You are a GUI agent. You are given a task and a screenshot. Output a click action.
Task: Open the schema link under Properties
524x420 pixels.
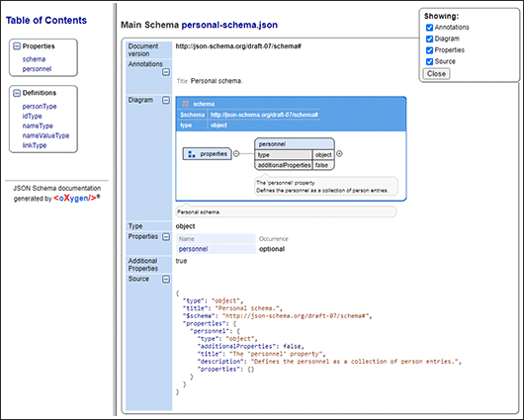(34, 59)
